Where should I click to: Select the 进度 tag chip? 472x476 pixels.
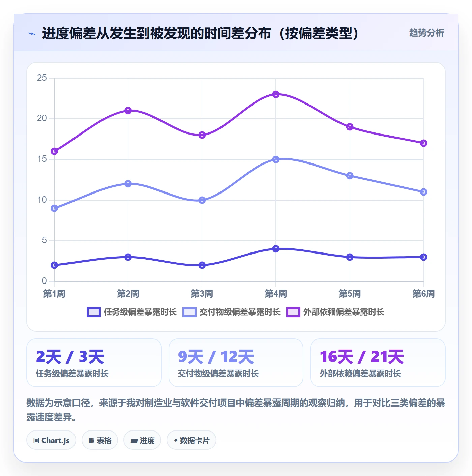point(142,440)
